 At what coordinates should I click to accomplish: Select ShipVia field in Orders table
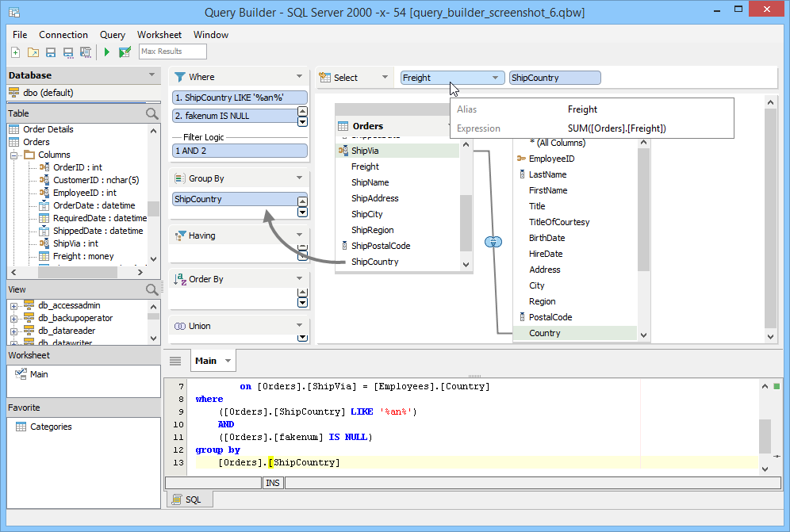point(397,151)
